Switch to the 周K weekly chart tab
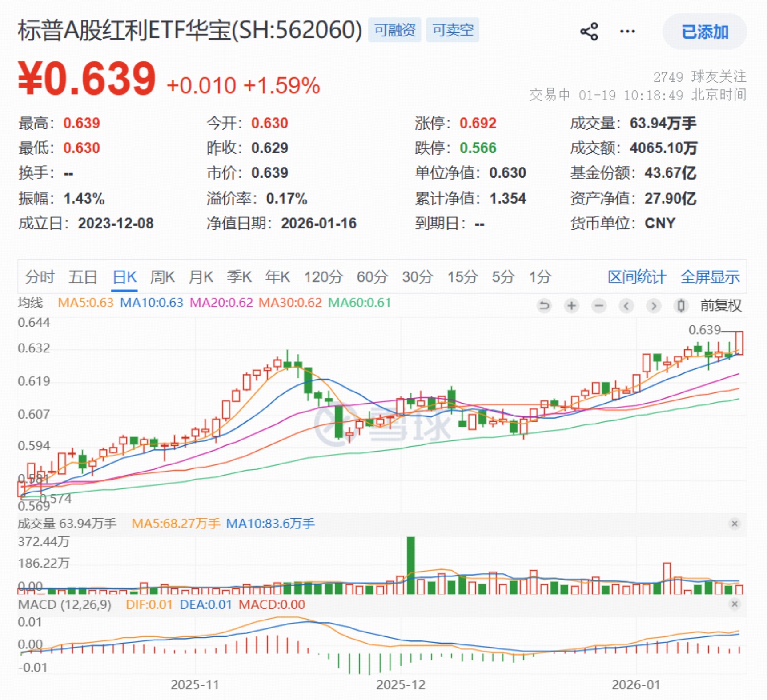This screenshot has height=700, width=767. pos(162,277)
